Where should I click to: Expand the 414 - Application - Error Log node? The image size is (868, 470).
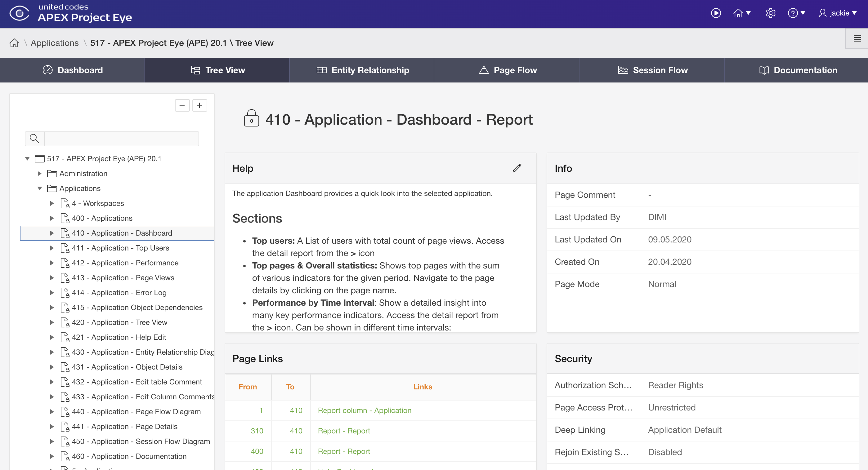pos(52,293)
